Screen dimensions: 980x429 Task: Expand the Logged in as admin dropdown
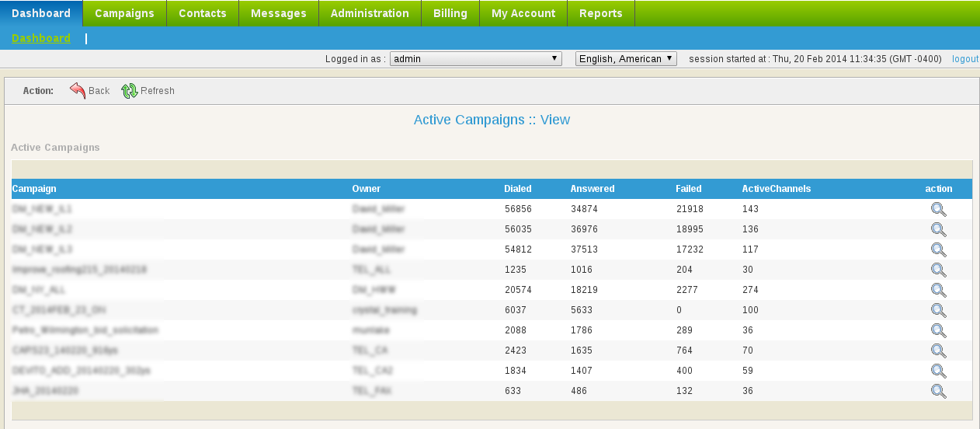pos(475,59)
